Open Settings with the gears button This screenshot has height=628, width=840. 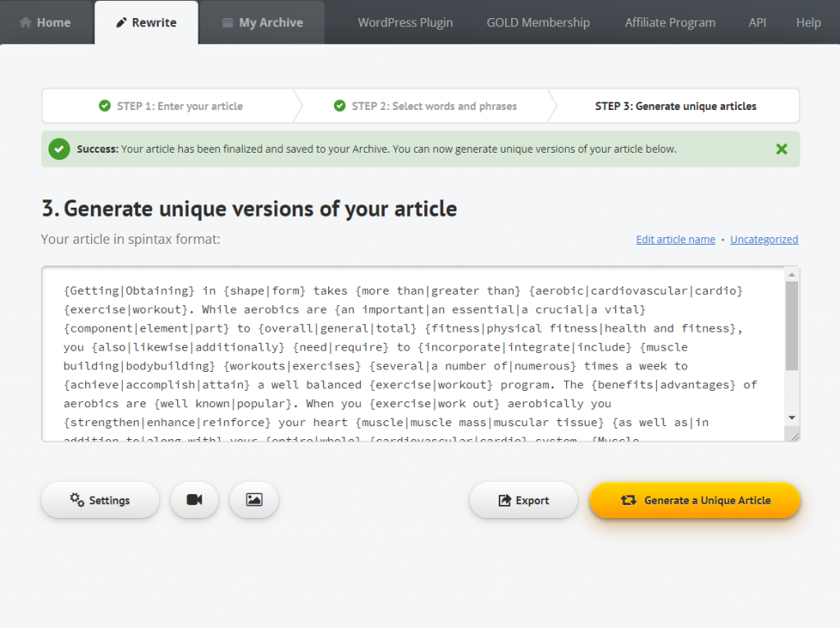pos(100,500)
